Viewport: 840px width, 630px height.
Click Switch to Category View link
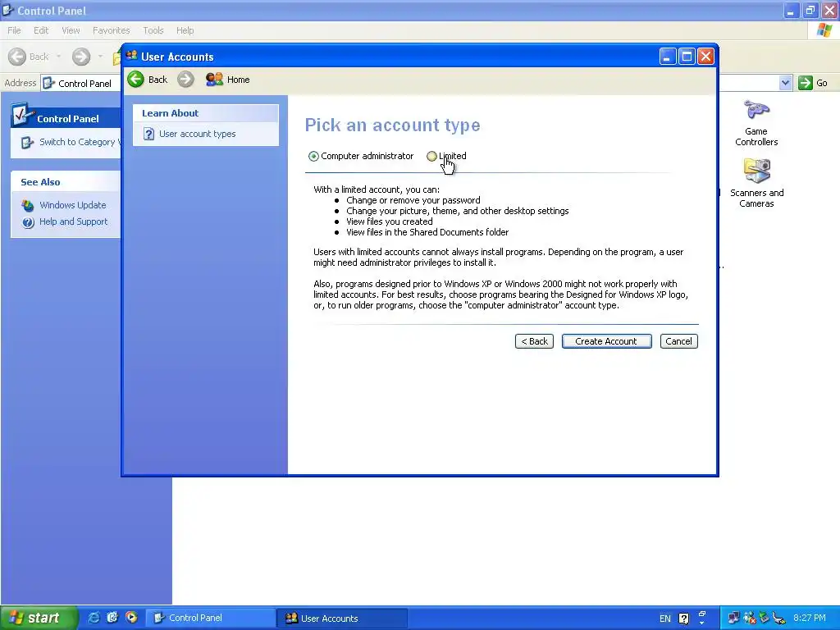tap(80, 142)
